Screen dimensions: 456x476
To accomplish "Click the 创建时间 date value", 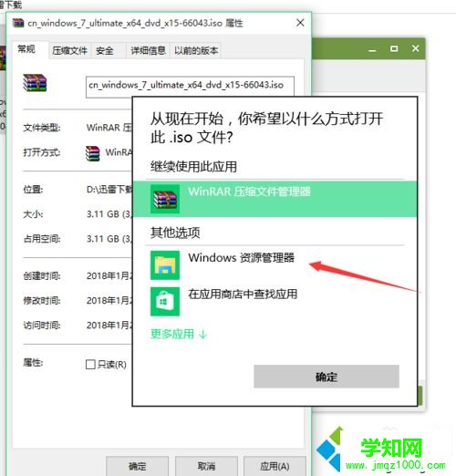I will 109,276.
